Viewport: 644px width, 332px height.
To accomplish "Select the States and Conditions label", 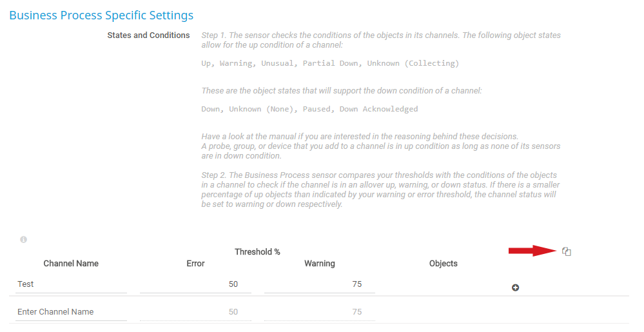I will tap(148, 35).
